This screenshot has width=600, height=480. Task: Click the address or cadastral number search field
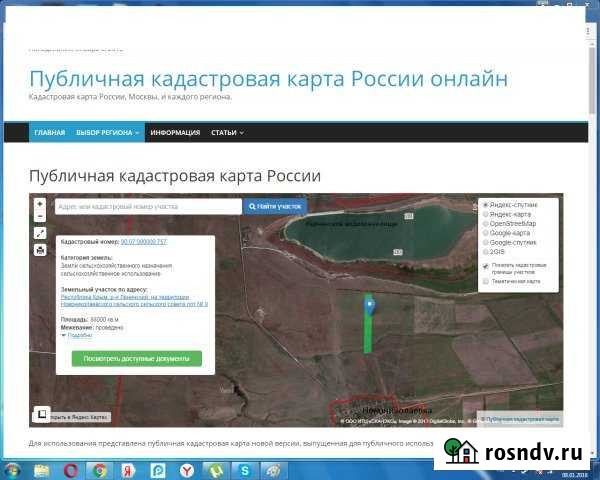(148, 206)
